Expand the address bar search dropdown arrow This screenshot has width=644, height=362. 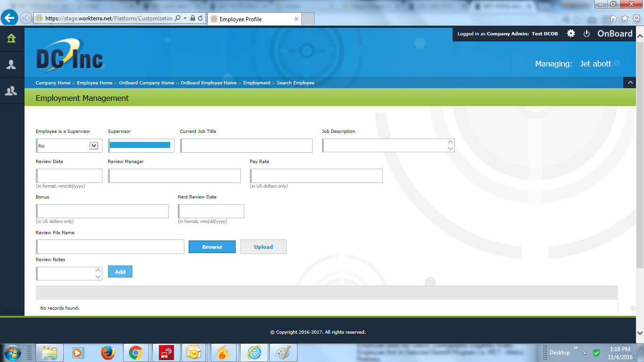tap(185, 18)
